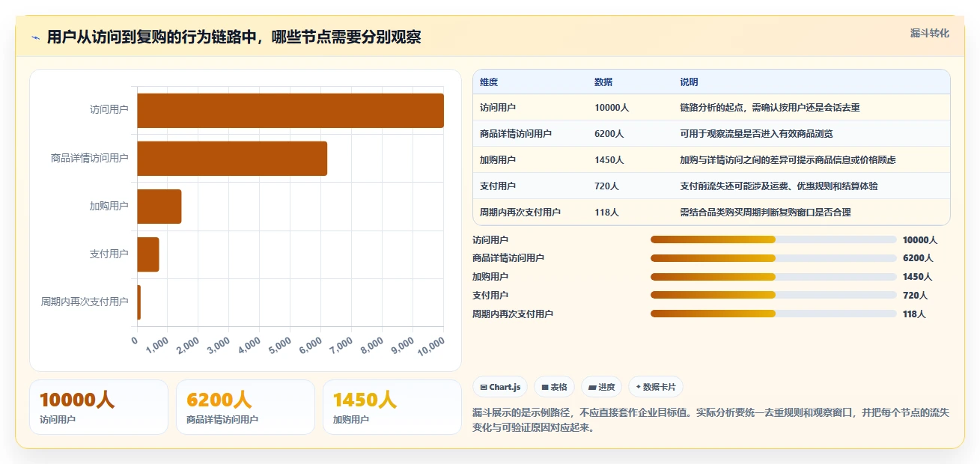Click the description about 有效商品浏览
The image size is (980, 464).
click(756, 134)
